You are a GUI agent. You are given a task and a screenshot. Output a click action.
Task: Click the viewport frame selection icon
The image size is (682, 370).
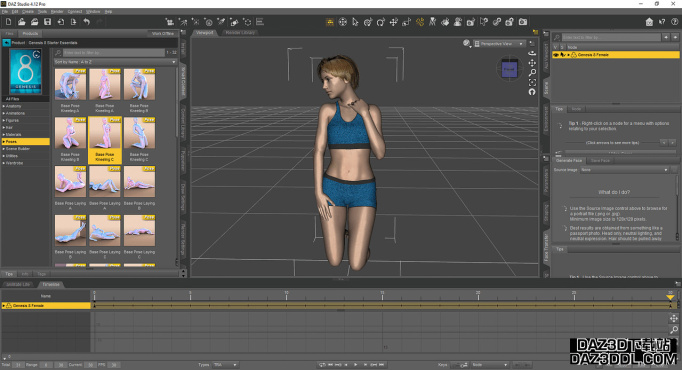click(x=532, y=82)
